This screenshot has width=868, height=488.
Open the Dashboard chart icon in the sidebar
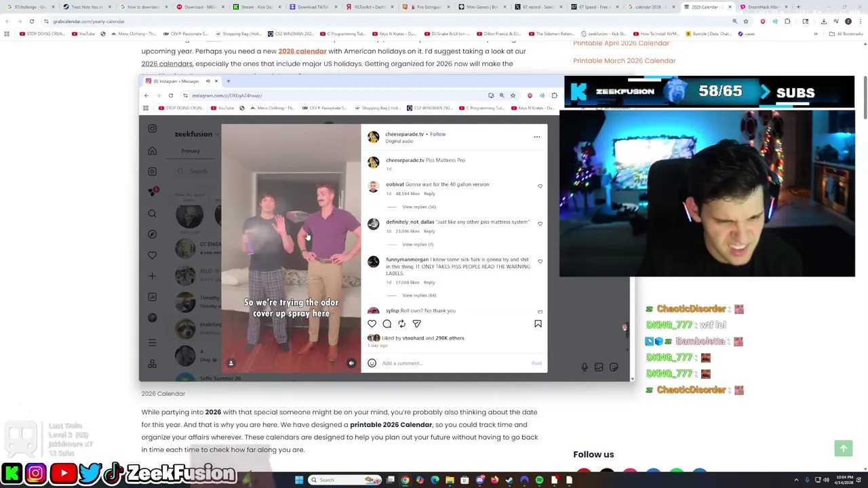click(152, 297)
